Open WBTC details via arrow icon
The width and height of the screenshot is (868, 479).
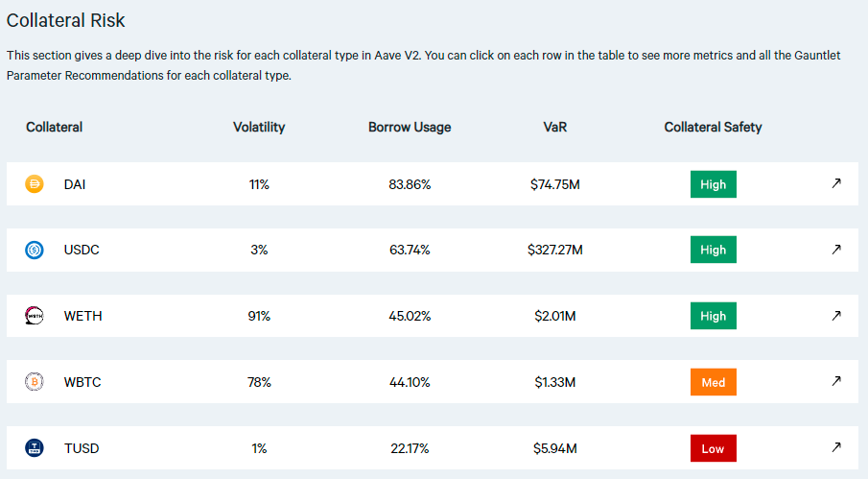point(836,380)
